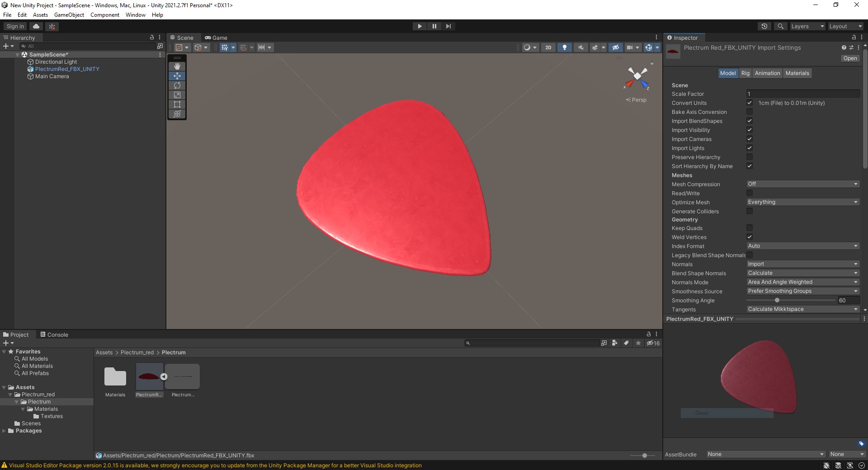Click the status bar warning icon
The image size is (868, 470).
pos(5,465)
